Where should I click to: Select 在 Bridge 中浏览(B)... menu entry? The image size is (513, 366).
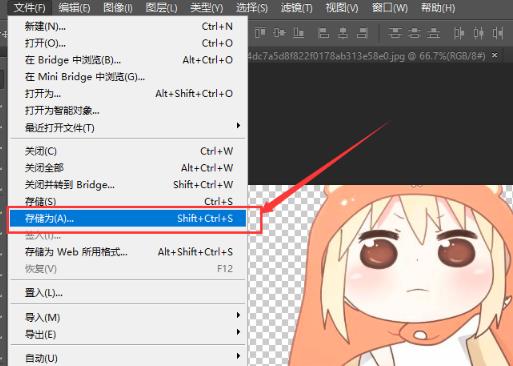point(128,60)
